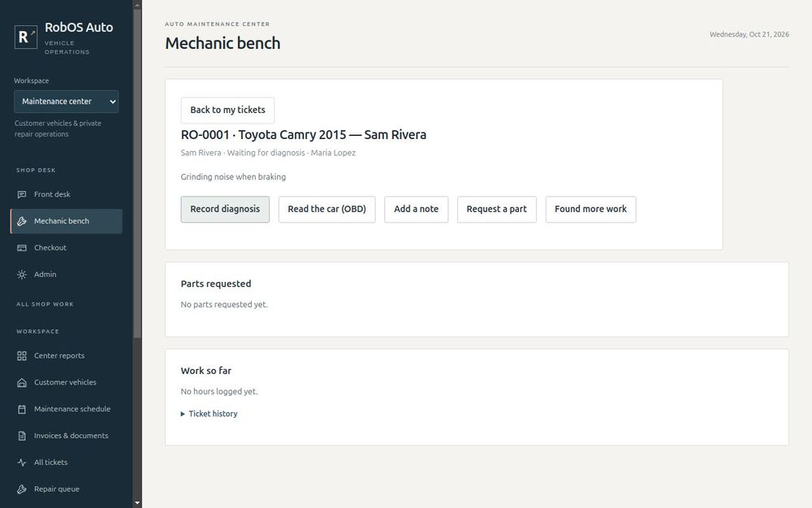Viewport: 812px width, 508px height.
Task: Click the Repair queue wrench icon
Action: pos(22,489)
